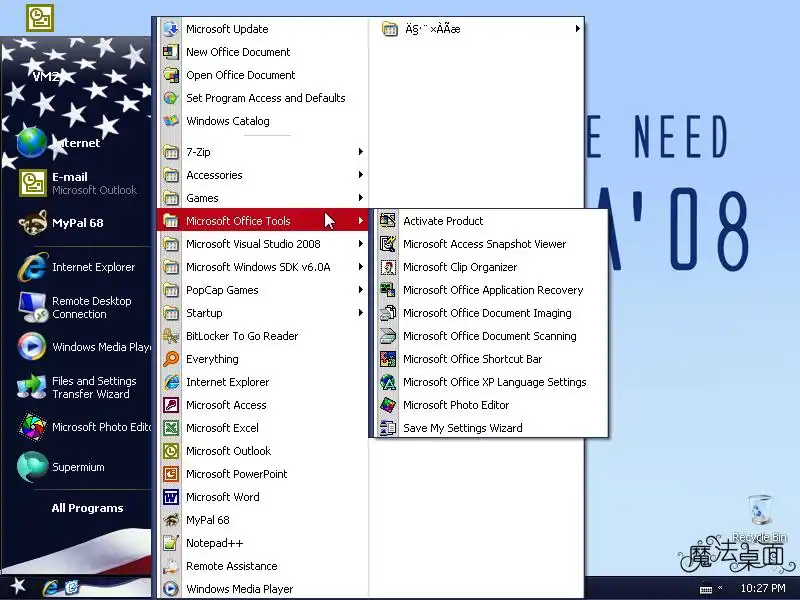Image resolution: width=800 pixels, height=600 pixels.
Task: Click the Notepad++ icon
Action: point(171,543)
